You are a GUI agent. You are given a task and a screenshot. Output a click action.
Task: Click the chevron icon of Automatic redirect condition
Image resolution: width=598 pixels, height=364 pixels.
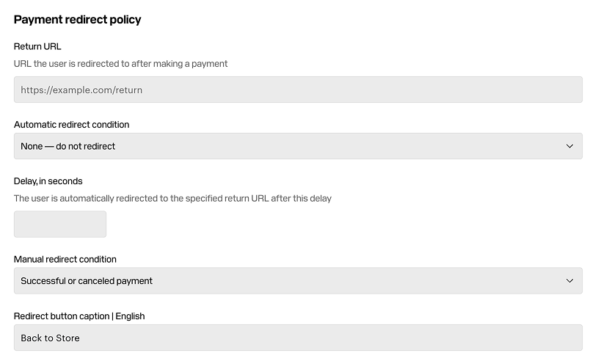(569, 146)
